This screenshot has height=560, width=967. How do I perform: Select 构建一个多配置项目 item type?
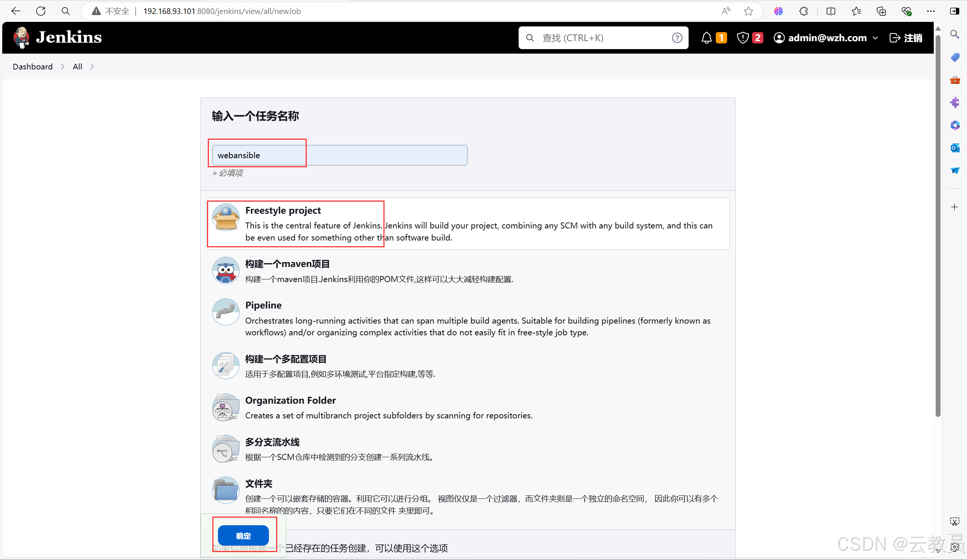pos(468,366)
